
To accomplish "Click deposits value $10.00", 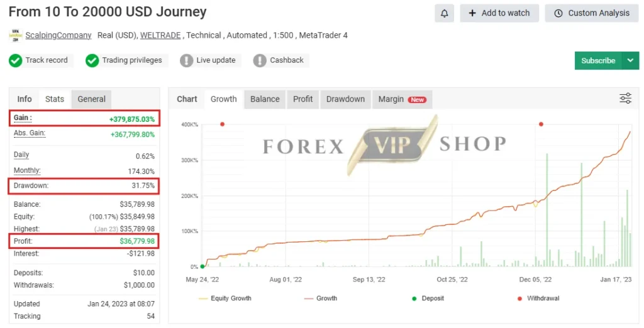I will coord(144,273).
